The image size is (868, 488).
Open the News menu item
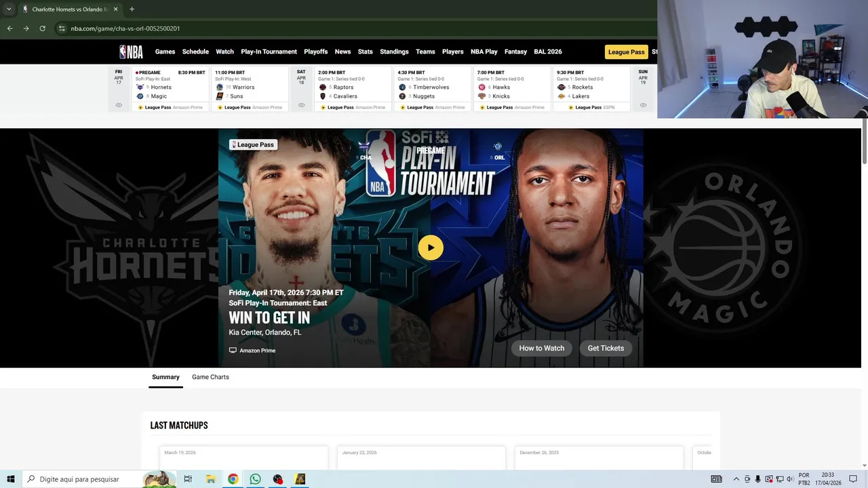tap(342, 52)
